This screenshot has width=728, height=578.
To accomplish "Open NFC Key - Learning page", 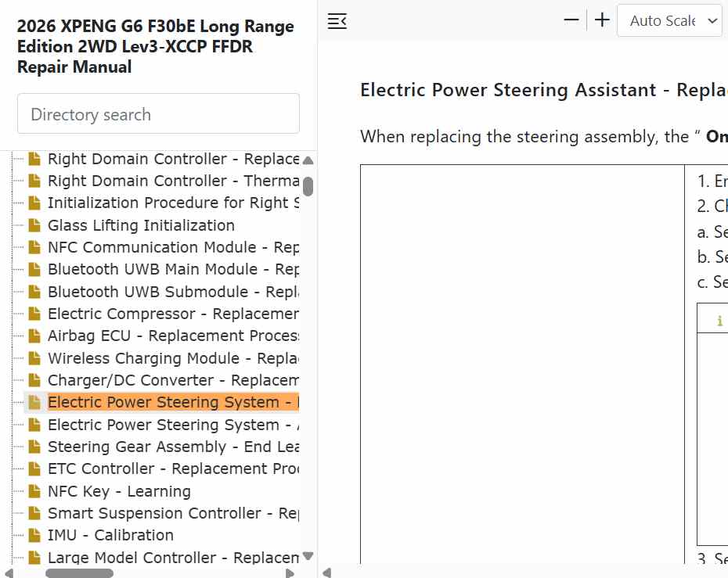I will 119,490.
